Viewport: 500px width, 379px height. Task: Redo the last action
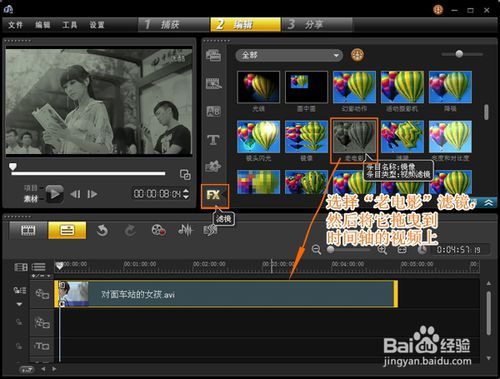tap(130, 230)
